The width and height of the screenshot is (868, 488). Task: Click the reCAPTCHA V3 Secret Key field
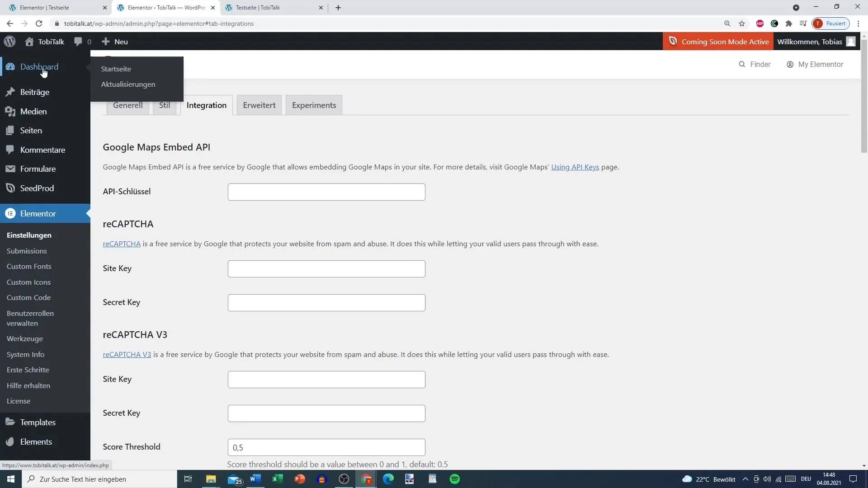326,413
